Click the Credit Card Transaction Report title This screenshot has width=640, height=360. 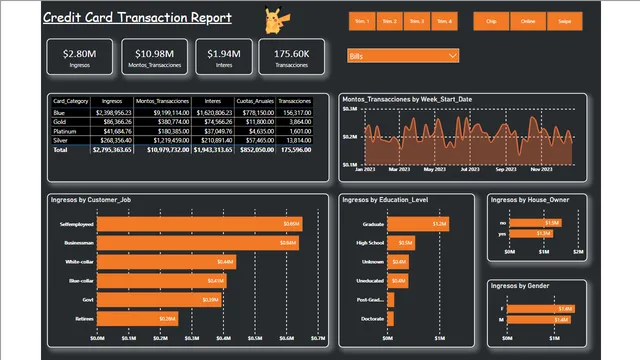click(137, 18)
